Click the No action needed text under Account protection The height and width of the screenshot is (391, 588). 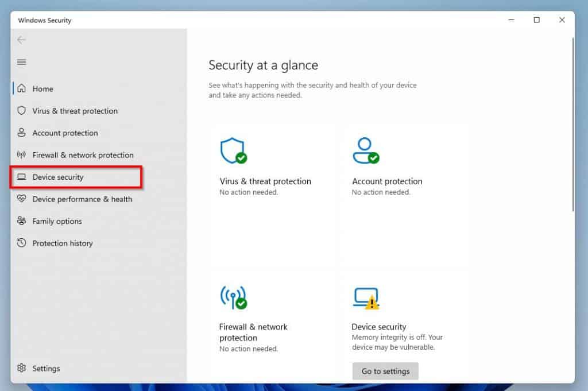coord(381,192)
